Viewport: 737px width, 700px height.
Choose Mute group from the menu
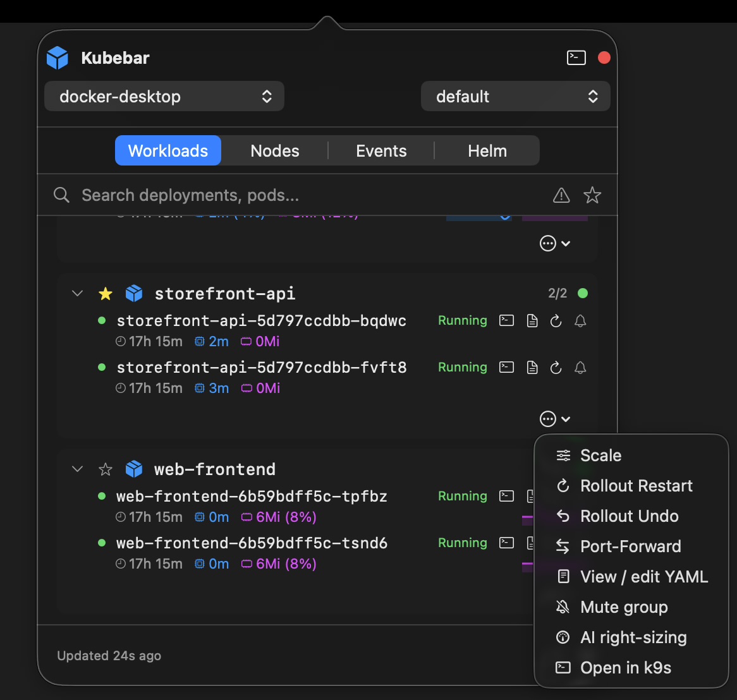point(631,607)
